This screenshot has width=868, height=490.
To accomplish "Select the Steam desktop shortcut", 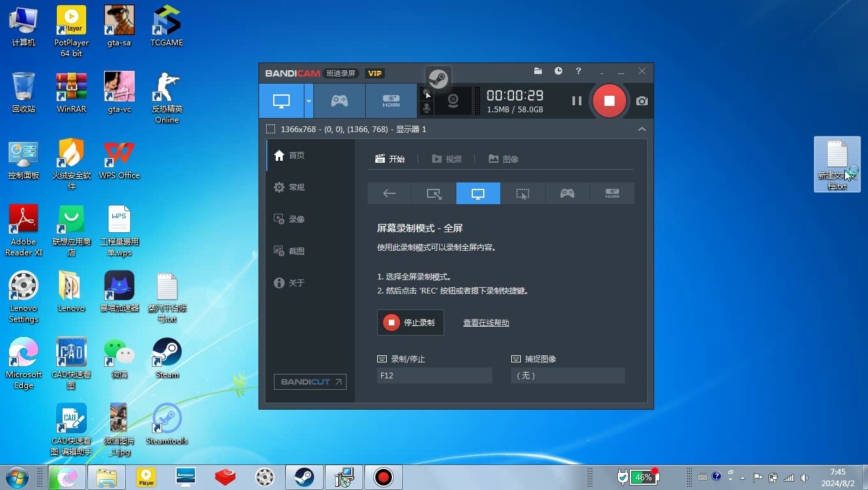I will click(x=167, y=358).
